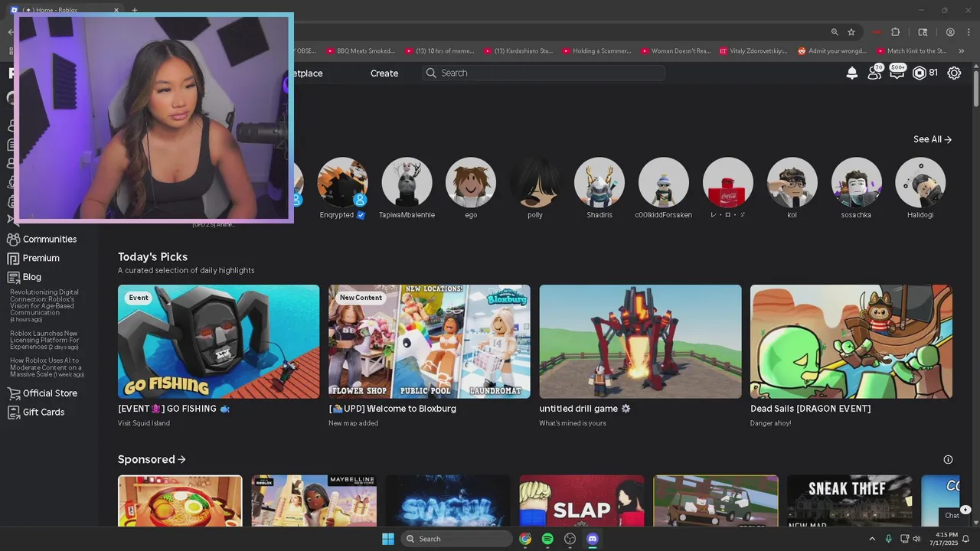Click the Sponsored info circle icon
The image size is (980, 551).
tap(948, 460)
